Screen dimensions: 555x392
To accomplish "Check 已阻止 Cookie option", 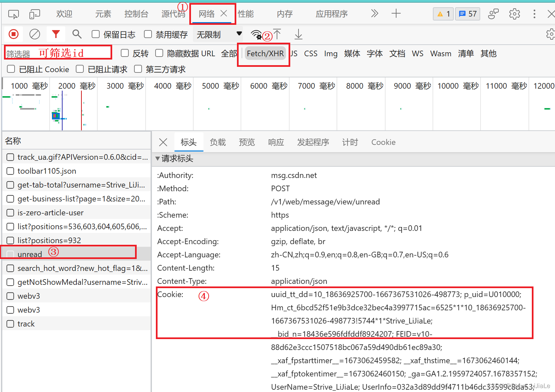I will (x=11, y=69).
